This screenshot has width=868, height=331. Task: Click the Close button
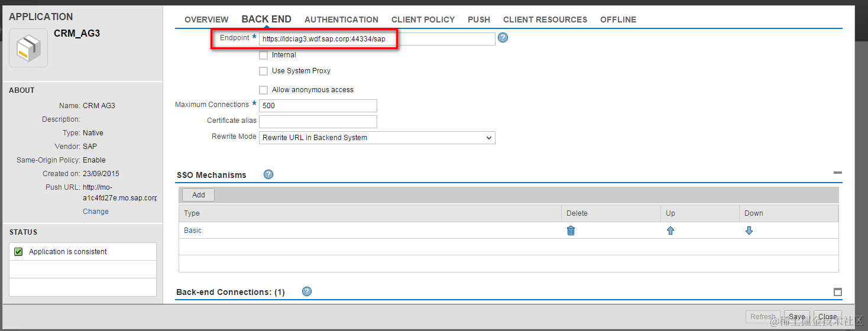pyautogui.click(x=827, y=317)
